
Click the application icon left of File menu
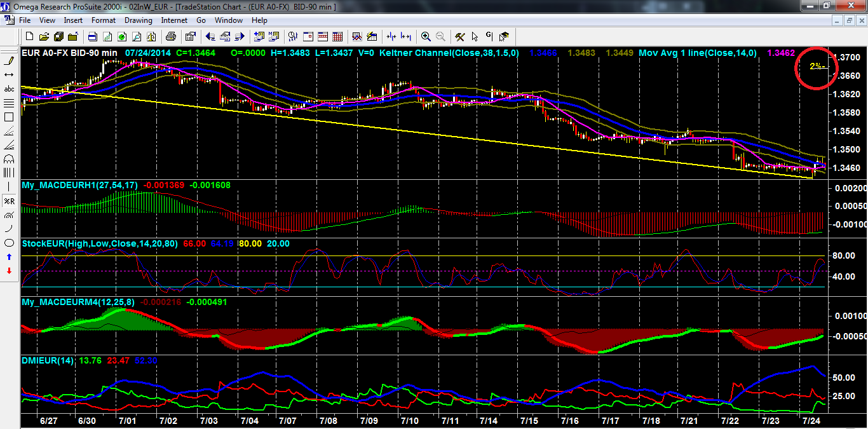[x=9, y=20]
